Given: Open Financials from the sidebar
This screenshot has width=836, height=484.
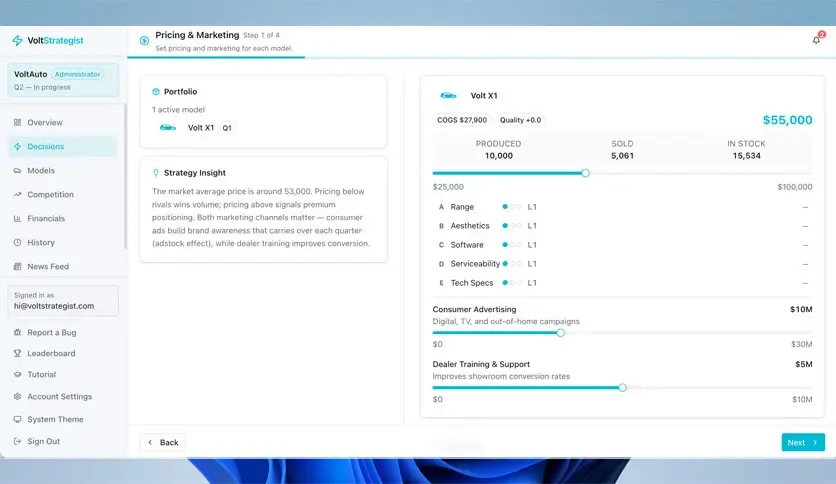Looking at the screenshot, I should [x=63, y=219].
